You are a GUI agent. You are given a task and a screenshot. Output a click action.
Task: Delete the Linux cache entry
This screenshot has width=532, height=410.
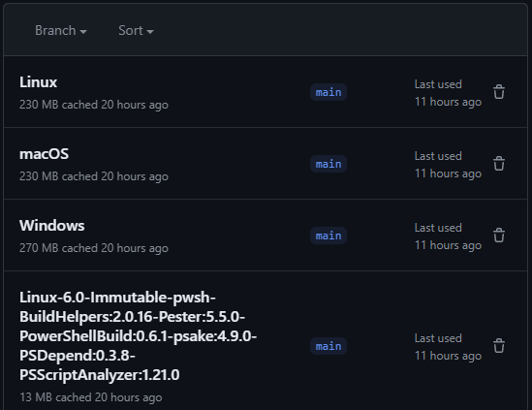pos(499,92)
